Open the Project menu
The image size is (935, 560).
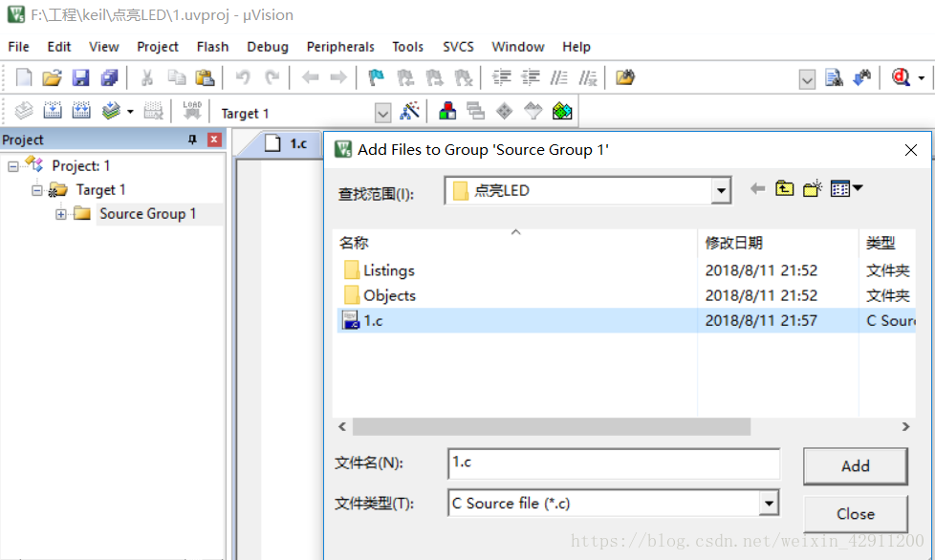pyautogui.click(x=158, y=47)
